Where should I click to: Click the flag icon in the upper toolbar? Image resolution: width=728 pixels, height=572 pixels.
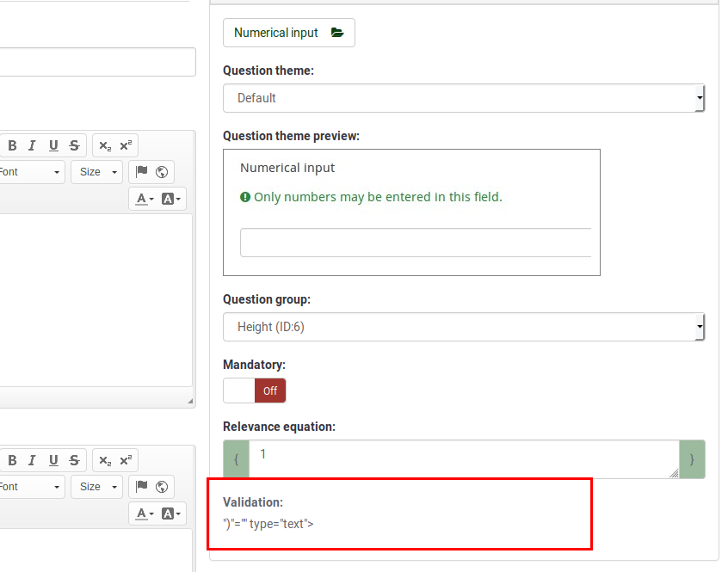tap(142, 172)
